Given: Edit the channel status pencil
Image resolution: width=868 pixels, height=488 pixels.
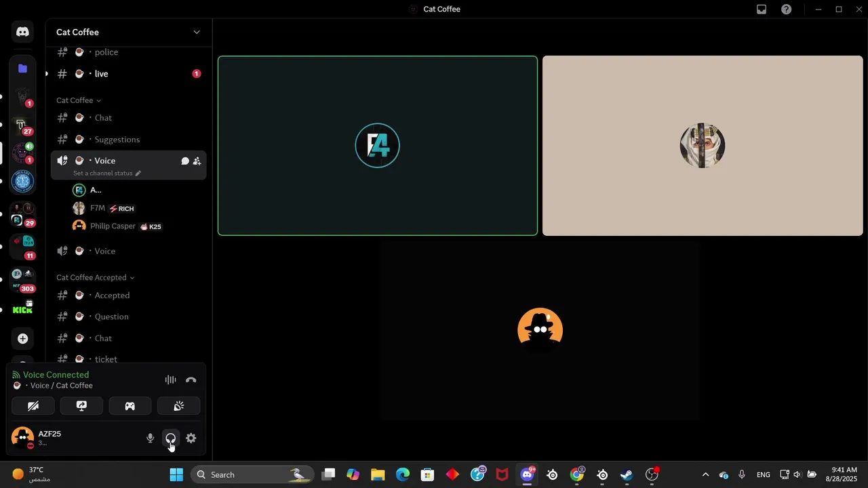Looking at the screenshot, I should [x=138, y=174].
